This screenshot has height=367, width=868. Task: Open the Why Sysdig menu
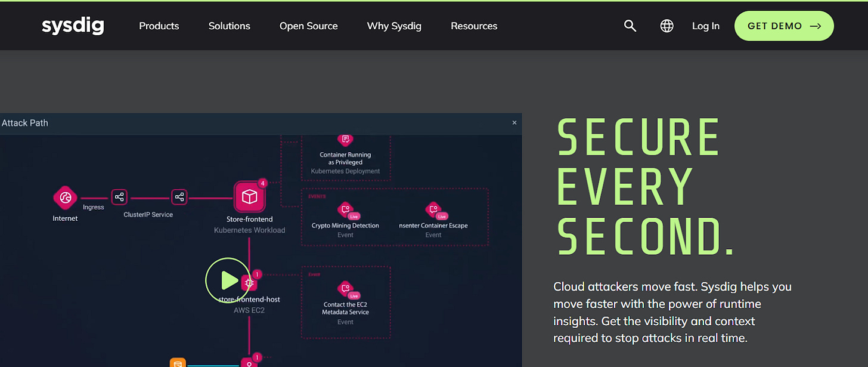pos(394,26)
